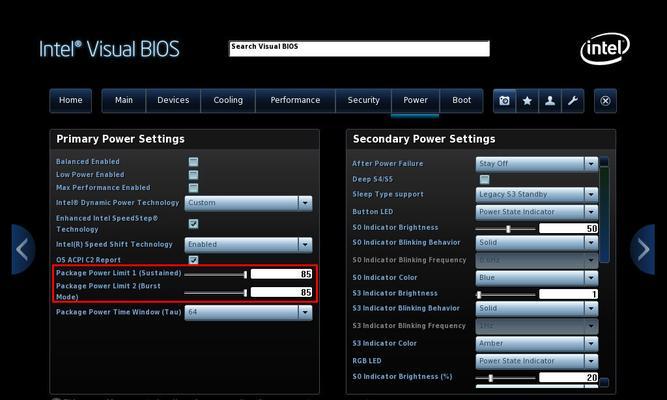Adjust Package Power Limit 1 slider
The image size is (667, 400).
coord(216,274)
